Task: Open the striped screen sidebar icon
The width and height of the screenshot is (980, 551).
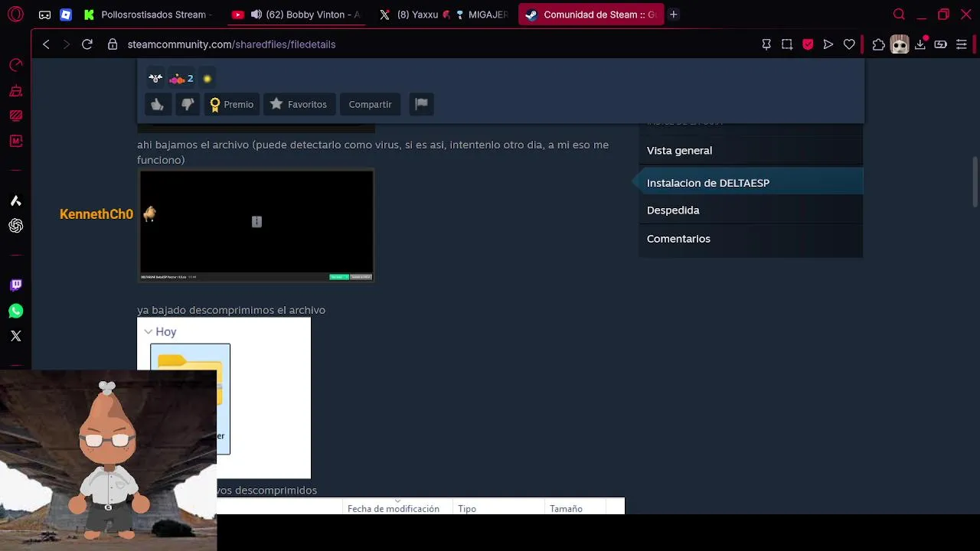Action: click(15, 116)
